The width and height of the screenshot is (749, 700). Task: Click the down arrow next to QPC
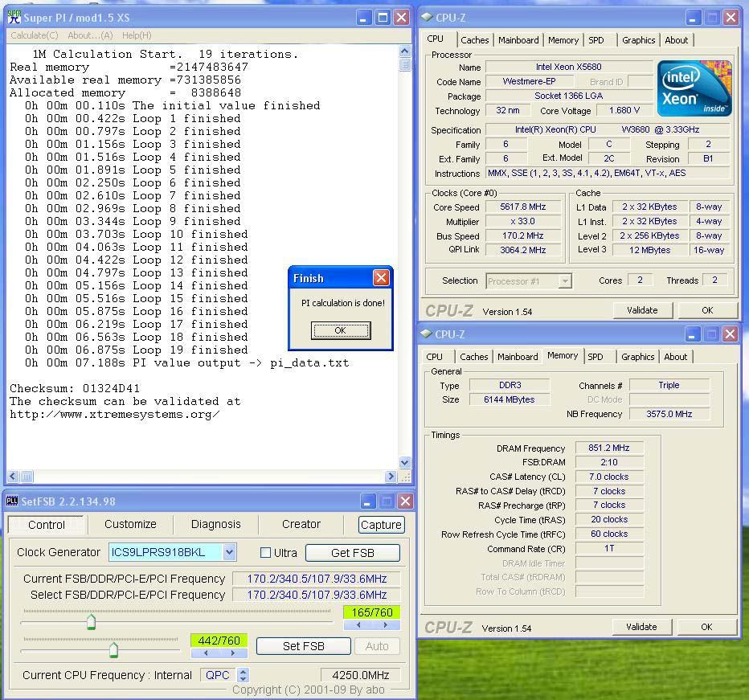[x=244, y=678]
